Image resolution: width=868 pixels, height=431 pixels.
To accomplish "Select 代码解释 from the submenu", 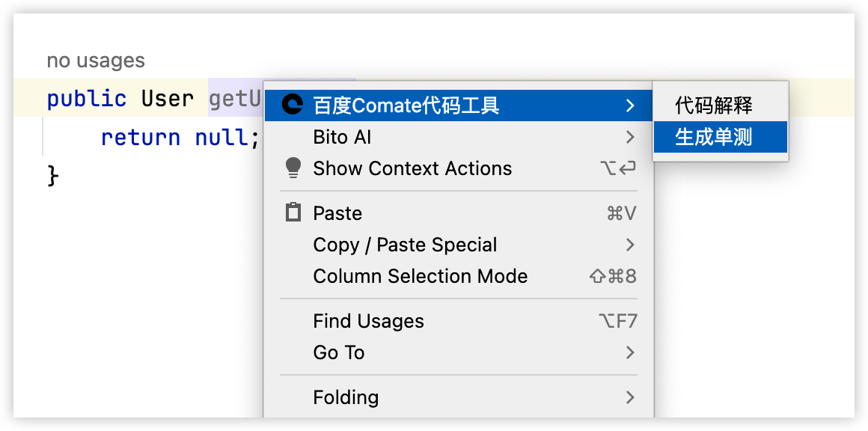I will [720, 105].
